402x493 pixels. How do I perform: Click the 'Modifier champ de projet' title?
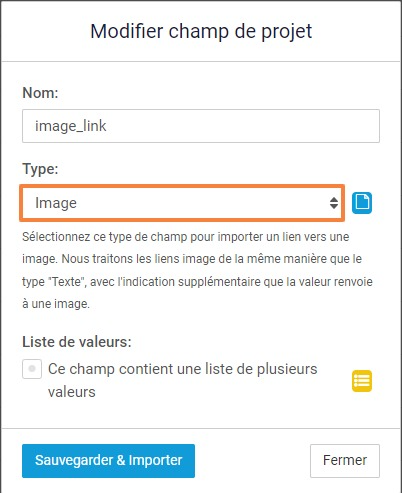(201, 32)
